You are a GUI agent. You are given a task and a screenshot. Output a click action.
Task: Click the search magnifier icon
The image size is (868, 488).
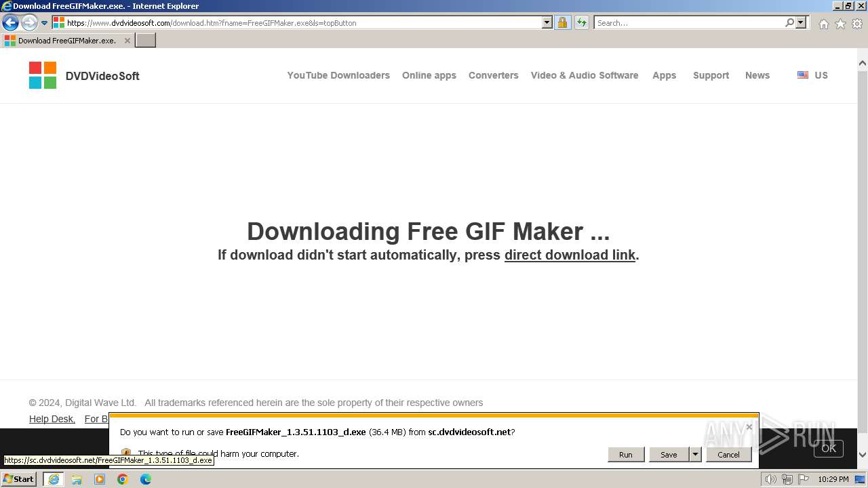coord(789,22)
